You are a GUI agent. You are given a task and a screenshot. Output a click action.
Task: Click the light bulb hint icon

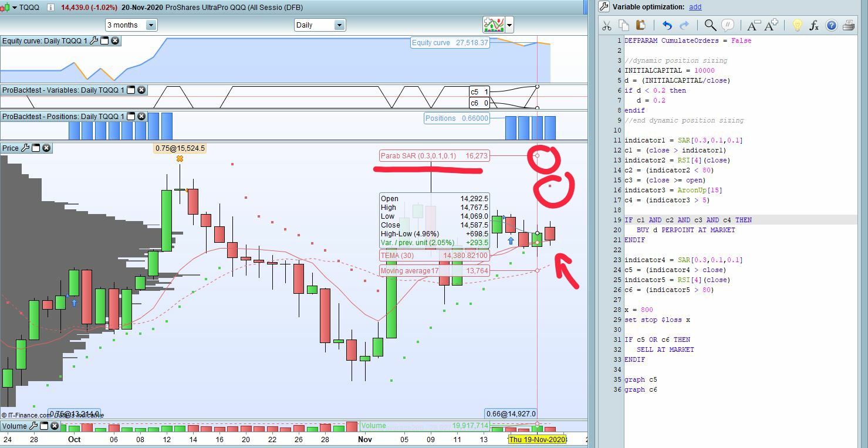(797, 25)
